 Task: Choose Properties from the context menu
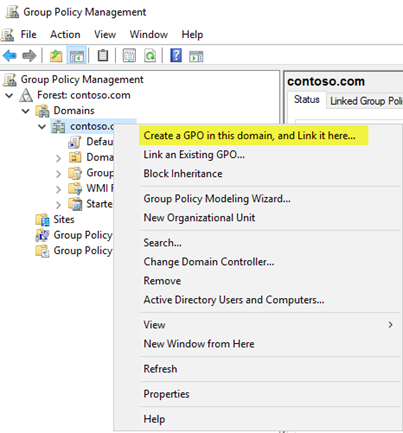pyautogui.click(x=166, y=394)
